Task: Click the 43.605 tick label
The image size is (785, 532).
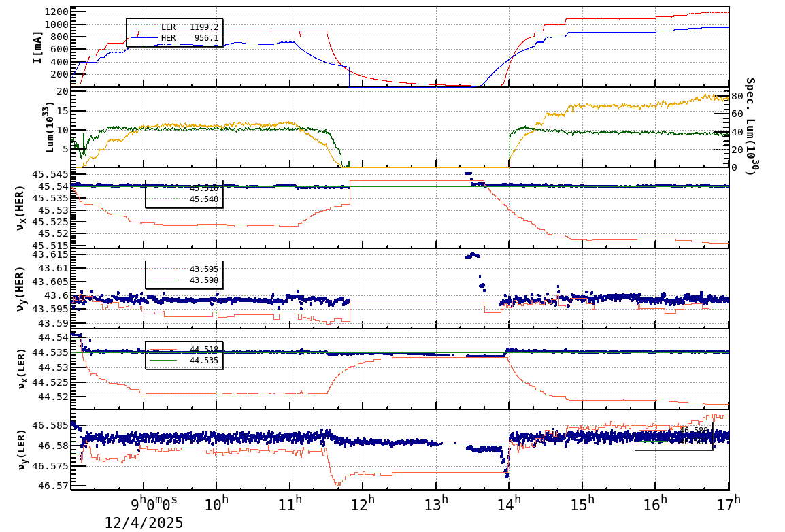Action: [x=50, y=282]
